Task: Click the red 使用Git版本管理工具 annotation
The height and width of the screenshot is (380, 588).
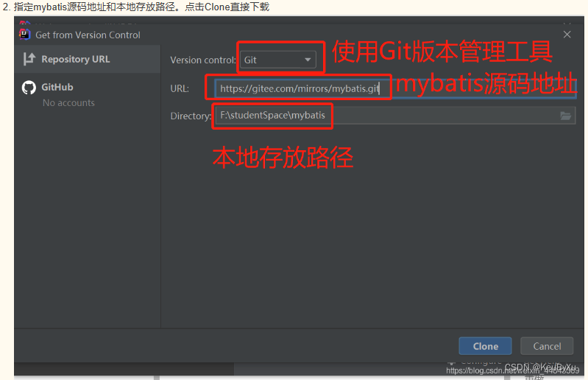Action: pos(442,52)
